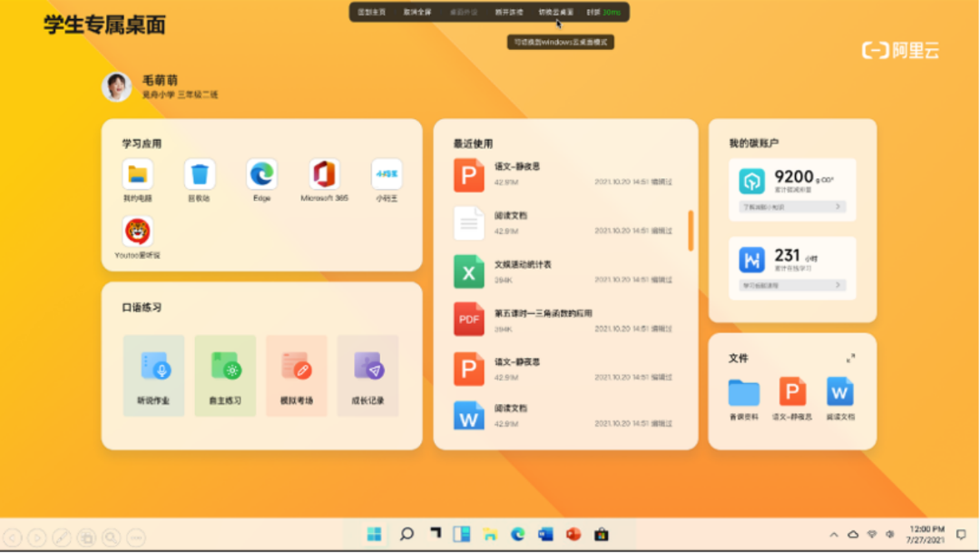Click 取消全屏 in top toolbar
The image size is (980, 553).
pyautogui.click(x=416, y=12)
